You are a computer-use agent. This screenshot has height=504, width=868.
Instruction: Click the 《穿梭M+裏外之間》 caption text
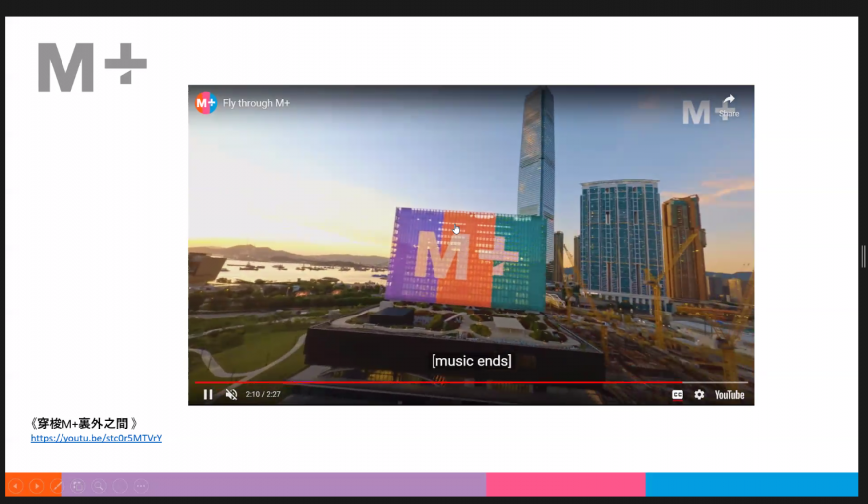83,424
